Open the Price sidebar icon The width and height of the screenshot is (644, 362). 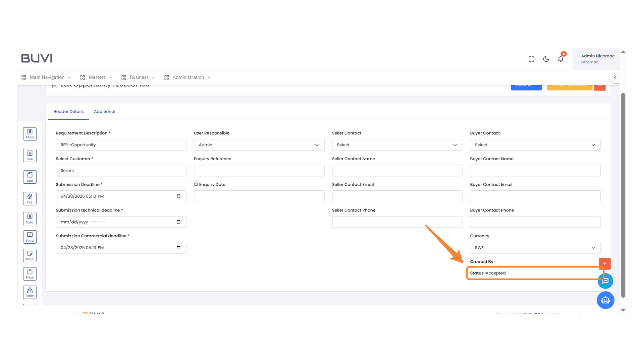pyautogui.click(x=30, y=274)
